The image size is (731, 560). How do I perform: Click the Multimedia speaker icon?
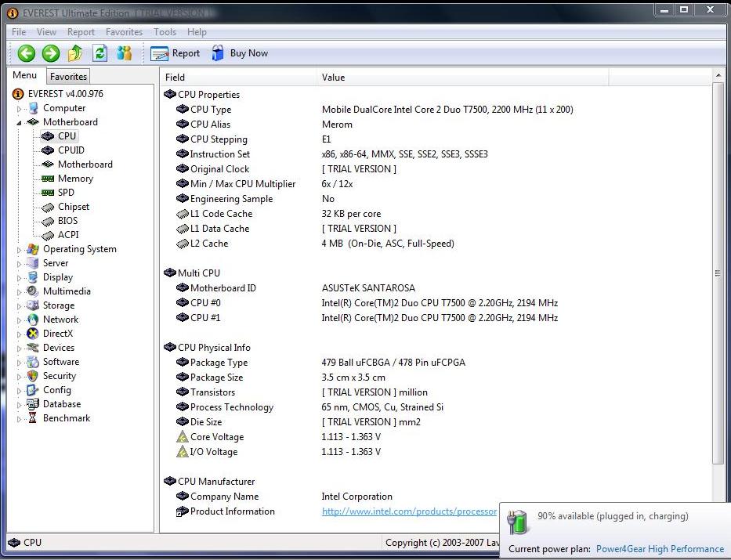[x=33, y=291]
